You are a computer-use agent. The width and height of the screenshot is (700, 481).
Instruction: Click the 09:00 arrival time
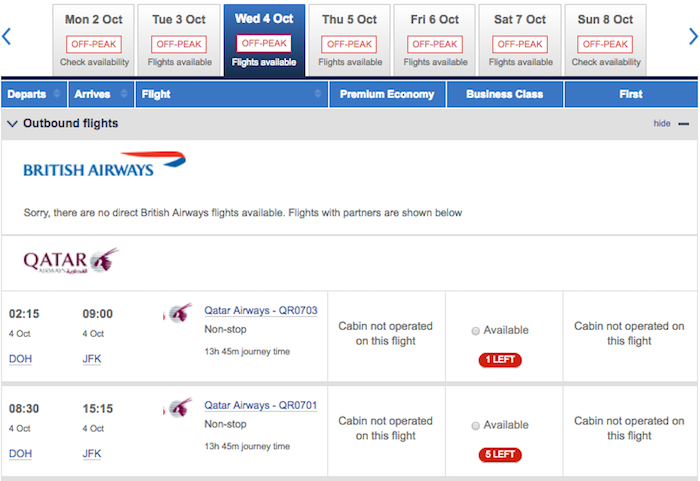[98, 314]
